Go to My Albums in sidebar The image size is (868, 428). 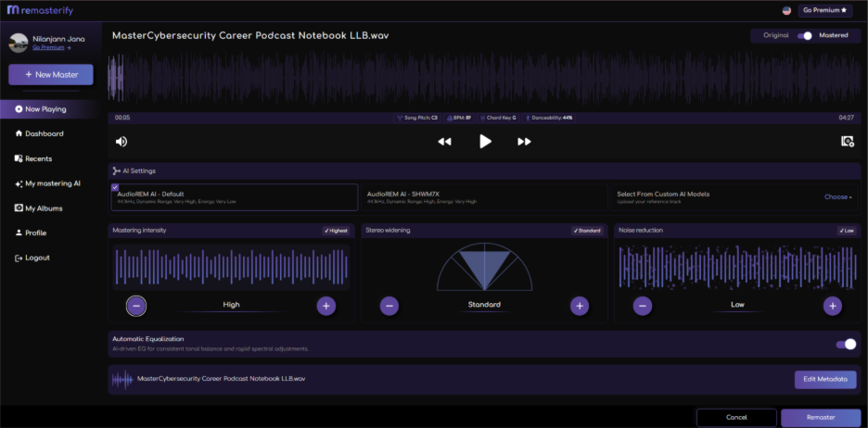click(44, 208)
